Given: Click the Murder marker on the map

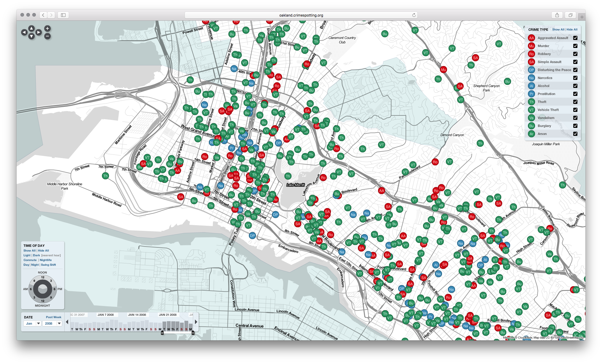Looking at the screenshot, I should (443, 70).
